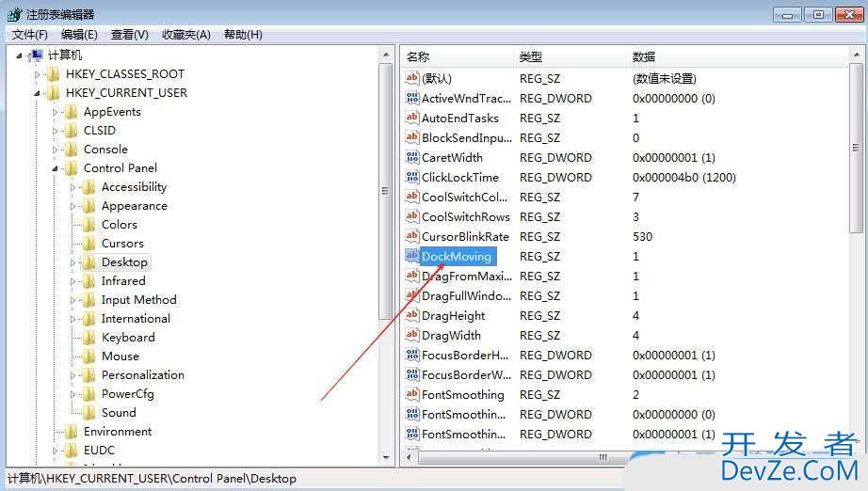
Task: Expand the AppEvents key
Action: (55, 112)
